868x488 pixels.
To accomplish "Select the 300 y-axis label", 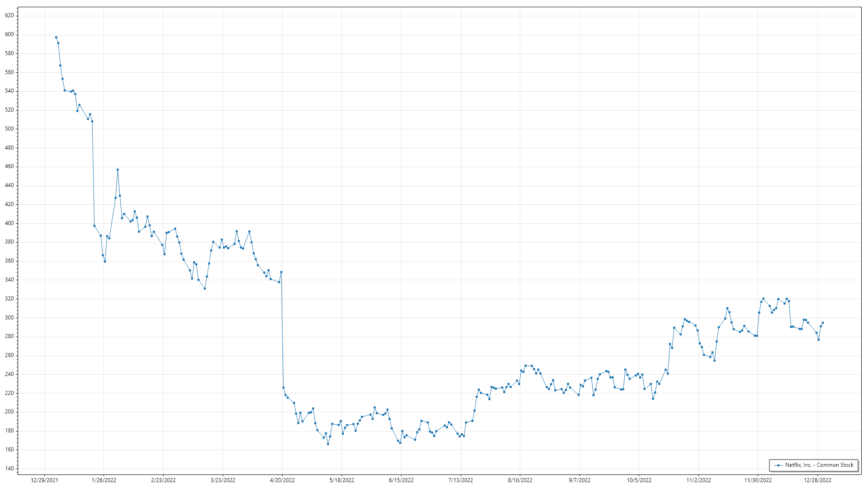I will pos(9,318).
